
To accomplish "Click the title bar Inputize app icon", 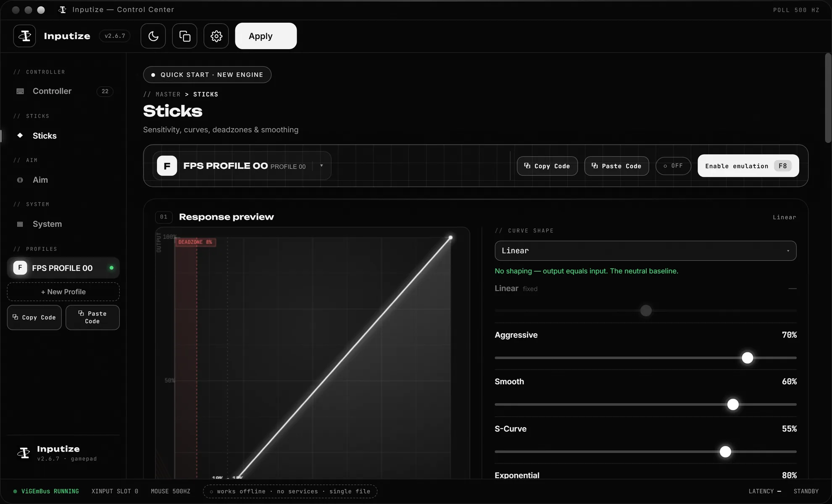I will [63, 10].
